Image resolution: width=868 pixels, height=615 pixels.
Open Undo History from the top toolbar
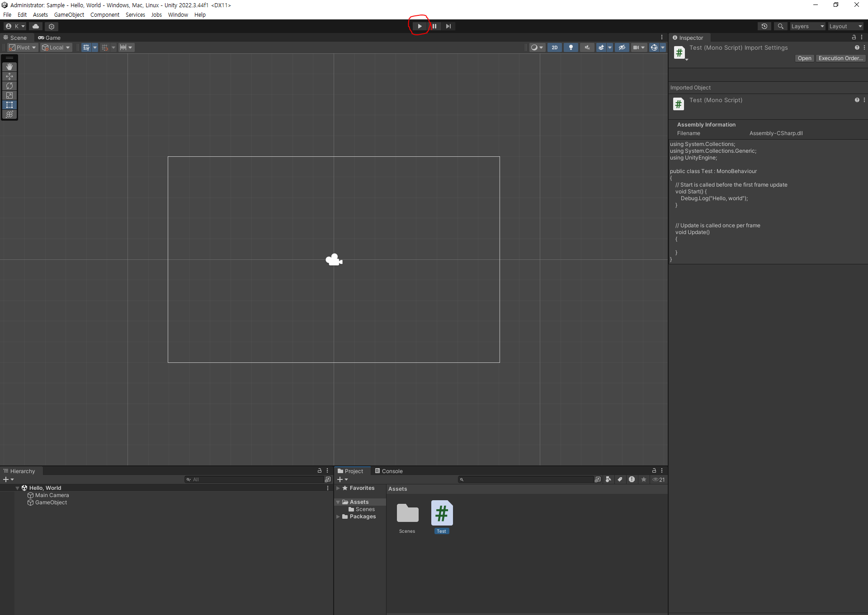(764, 26)
